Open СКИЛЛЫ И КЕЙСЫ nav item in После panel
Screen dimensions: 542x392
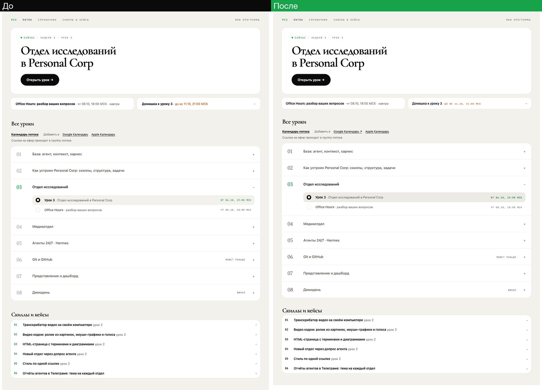(347, 20)
